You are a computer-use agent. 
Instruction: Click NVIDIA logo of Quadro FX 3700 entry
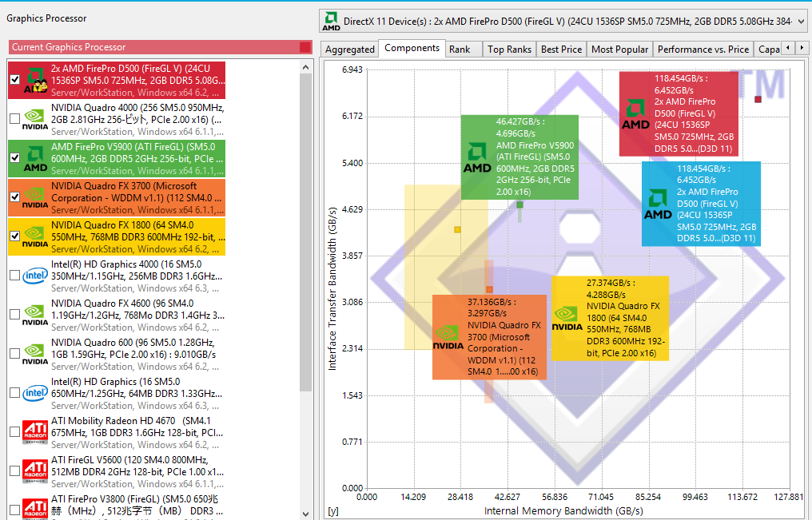(x=35, y=197)
